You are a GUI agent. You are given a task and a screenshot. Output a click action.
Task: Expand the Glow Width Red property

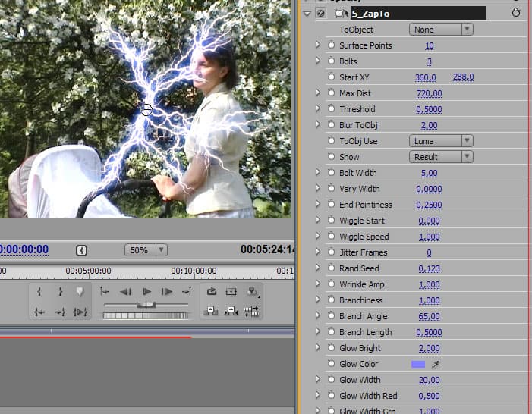(x=317, y=395)
